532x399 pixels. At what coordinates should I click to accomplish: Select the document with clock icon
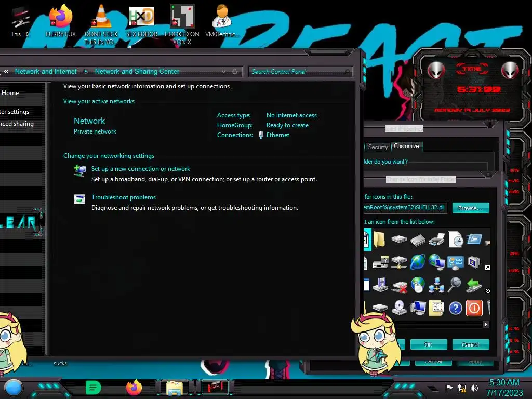(456, 240)
